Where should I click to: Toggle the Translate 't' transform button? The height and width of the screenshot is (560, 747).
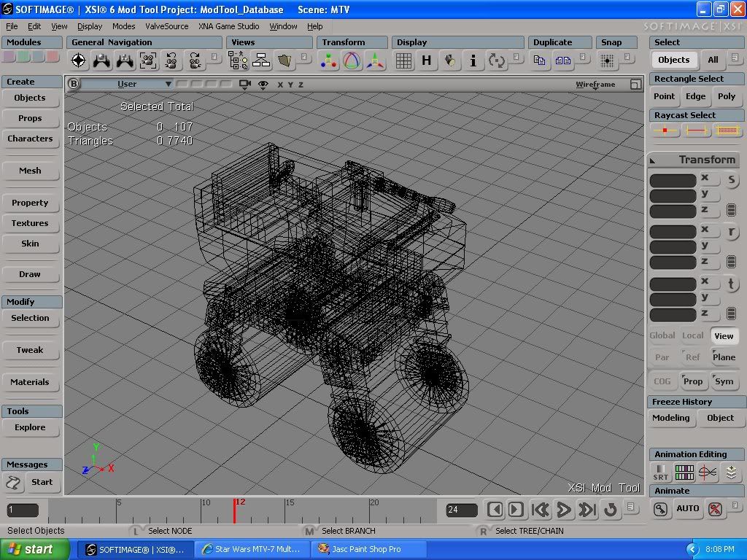(731, 284)
